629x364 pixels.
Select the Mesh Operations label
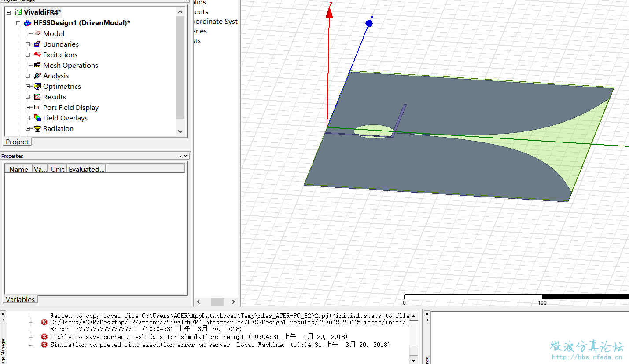click(70, 65)
